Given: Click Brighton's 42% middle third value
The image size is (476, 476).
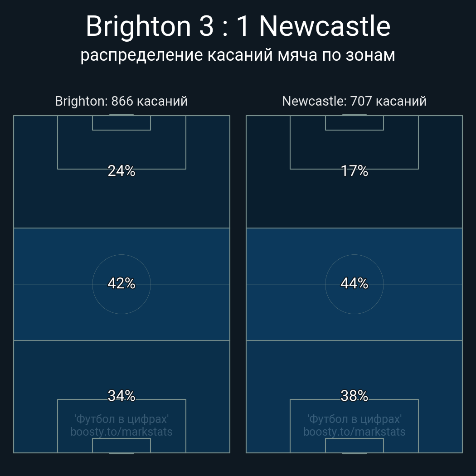Looking at the screenshot, I should click(x=121, y=283).
